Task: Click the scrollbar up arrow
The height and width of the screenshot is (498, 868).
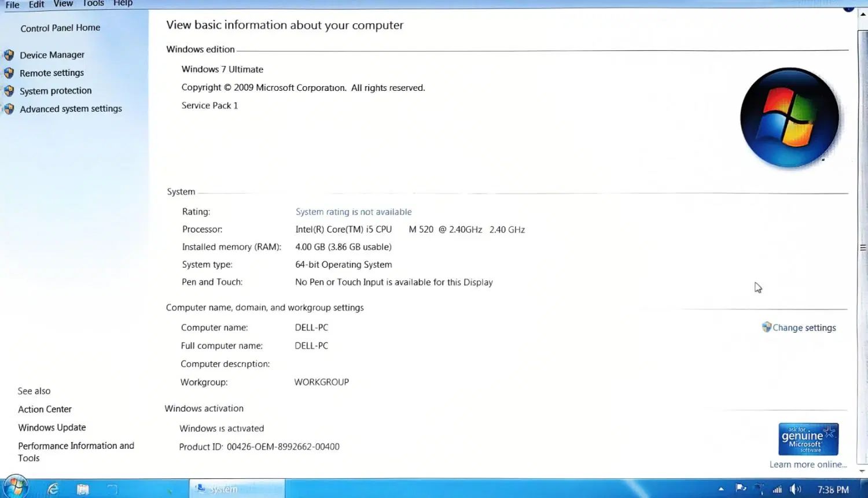Action: pos(863,14)
